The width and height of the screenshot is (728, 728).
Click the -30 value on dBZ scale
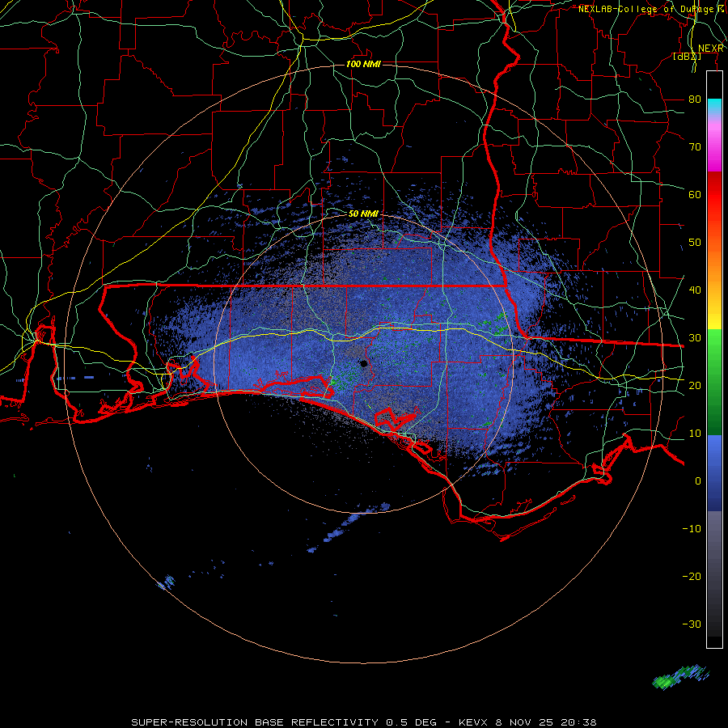pyautogui.click(x=692, y=624)
